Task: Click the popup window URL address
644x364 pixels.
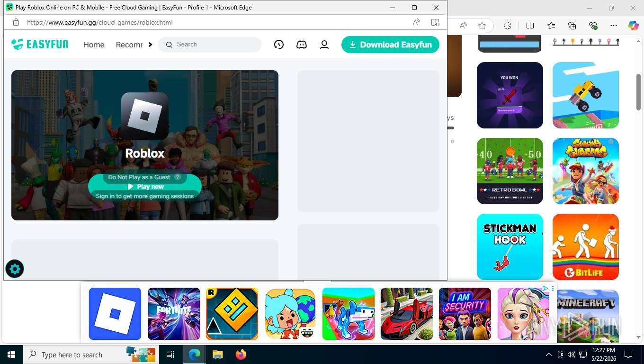Action: click(x=100, y=22)
